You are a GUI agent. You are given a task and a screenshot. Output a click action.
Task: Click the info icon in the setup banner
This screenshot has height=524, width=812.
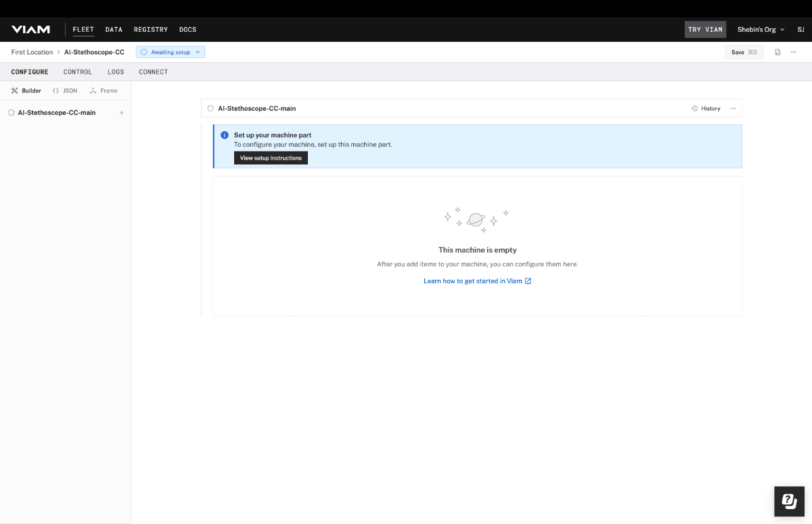[225, 135]
